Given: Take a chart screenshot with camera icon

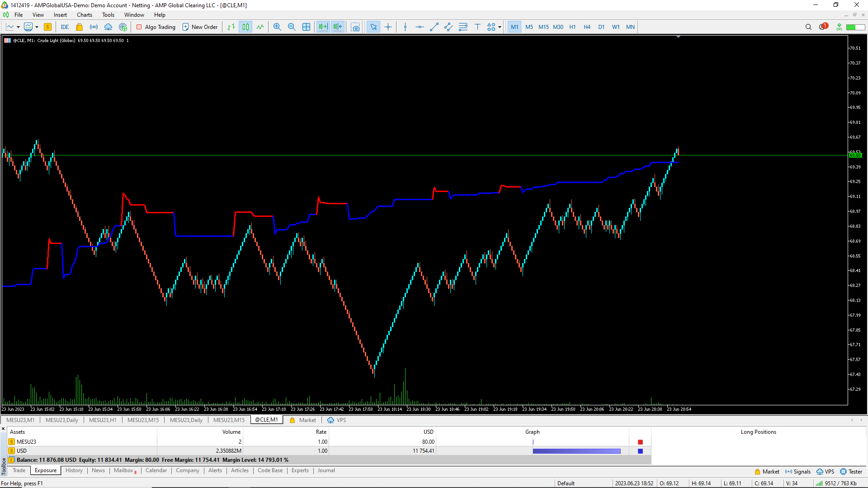Looking at the screenshot, I should pos(355,27).
